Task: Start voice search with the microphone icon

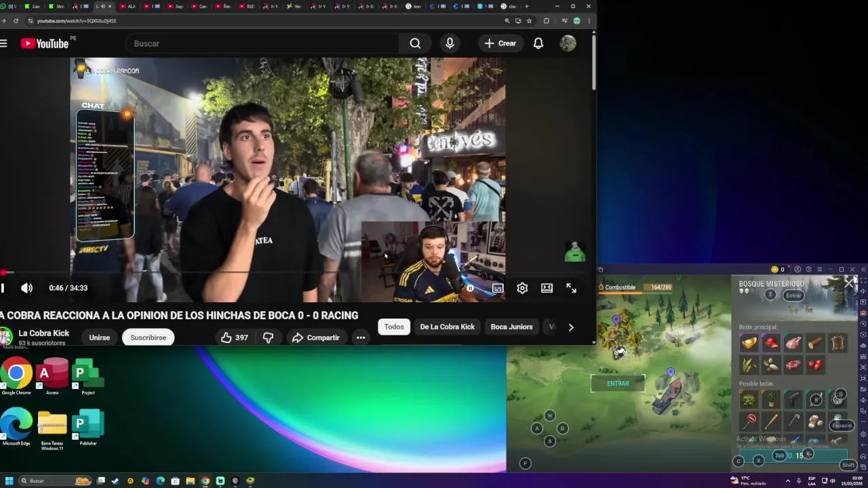Action: tap(450, 43)
